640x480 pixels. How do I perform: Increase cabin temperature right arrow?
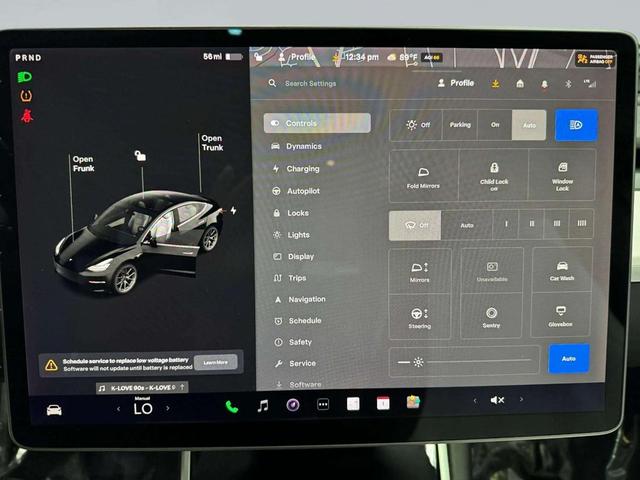tap(168, 408)
